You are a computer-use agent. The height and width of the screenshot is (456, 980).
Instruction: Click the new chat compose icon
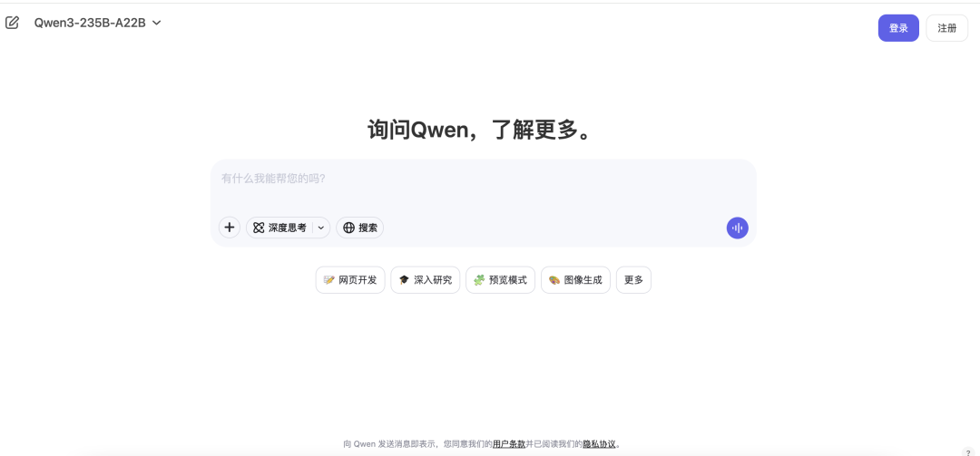[x=12, y=23]
